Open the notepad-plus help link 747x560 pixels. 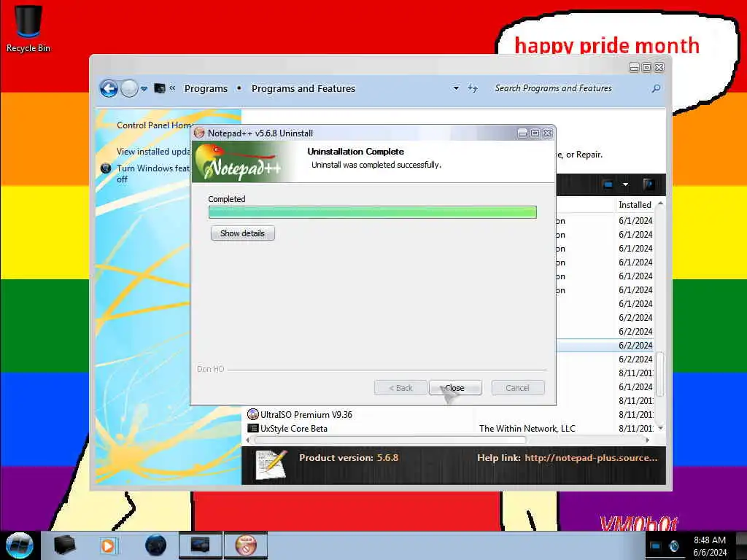click(591, 458)
